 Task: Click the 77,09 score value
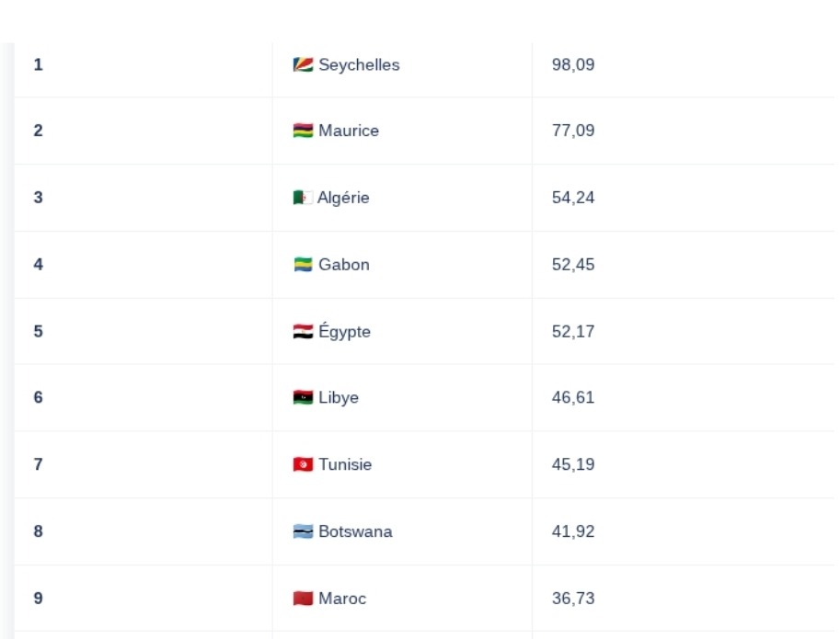tap(573, 131)
